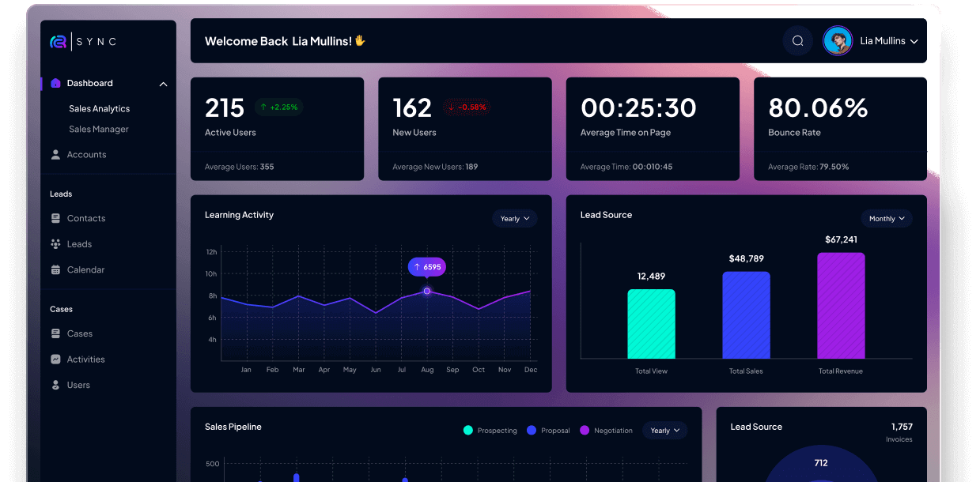
Task: Open Sales Analytics submenu item
Action: click(x=99, y=108)
